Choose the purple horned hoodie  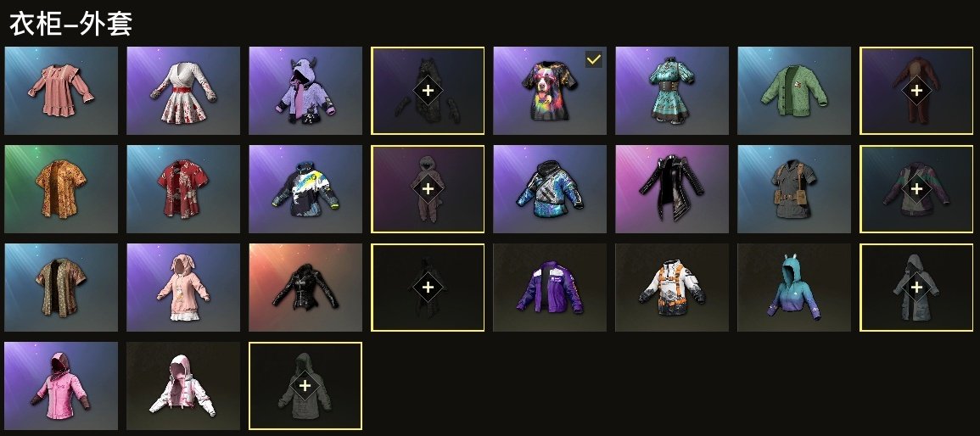tap(305, 91)
